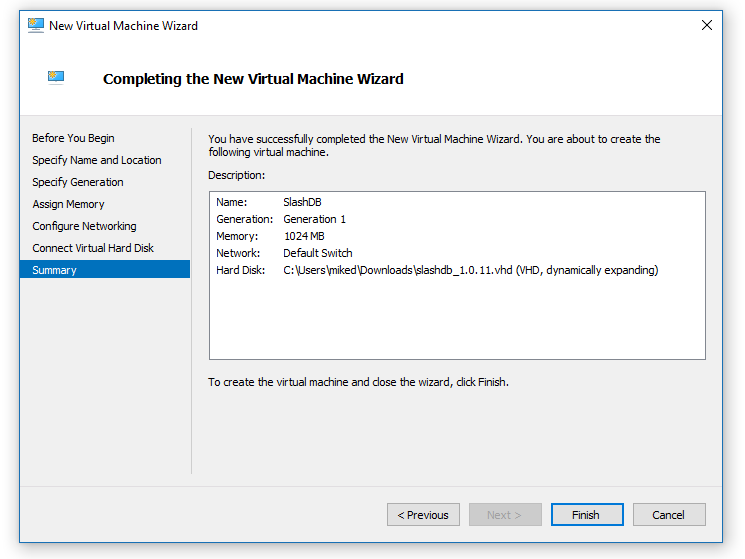Jump to the Configure Networking step
The width and height of the screenshot is (745, 559).
tap(84, 226)
